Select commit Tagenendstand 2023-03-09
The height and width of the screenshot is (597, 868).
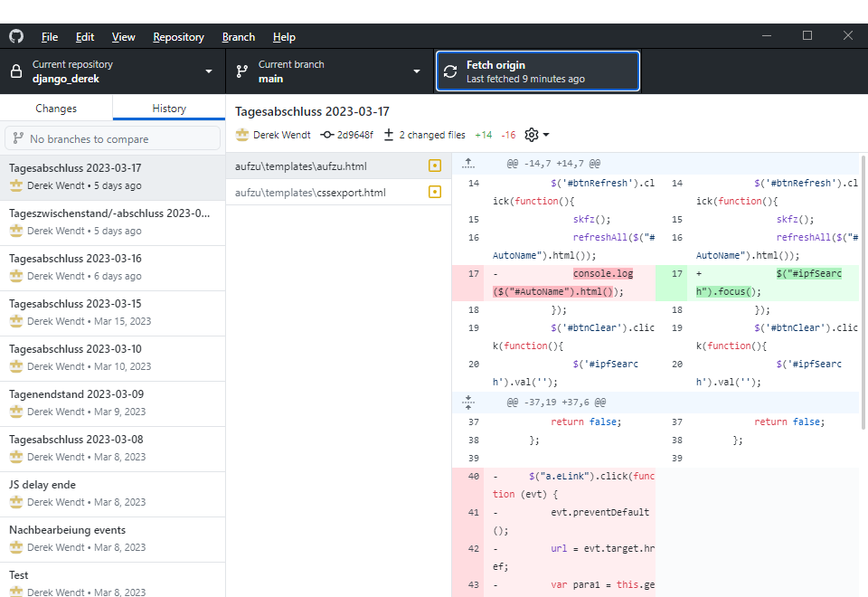[112, 403]
